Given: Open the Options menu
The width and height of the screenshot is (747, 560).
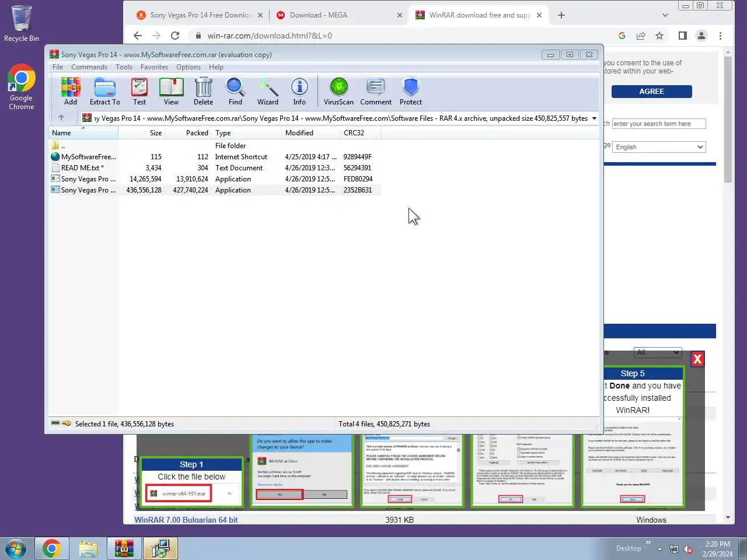Looking at the screenshot, I should [x=189, y=67].
